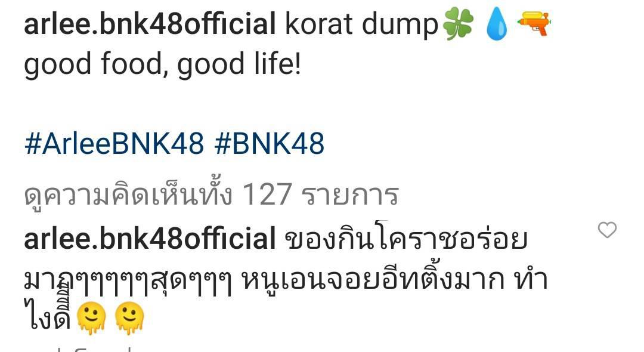The width and height of the screenshot is (644, 352).
Task: Tap the blue water droplet emoji
Action: click(x=497, y=24)
